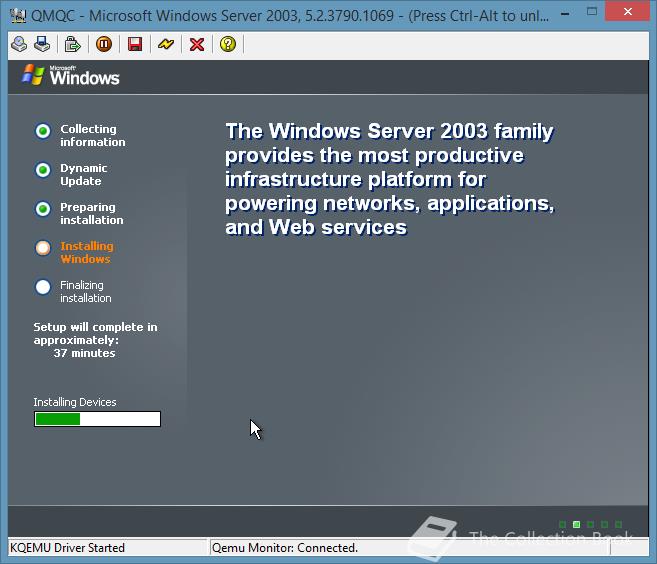657x564 pixels.
Task: Click the 'Preparing installation' step text
Action: (x=92, y=213)
